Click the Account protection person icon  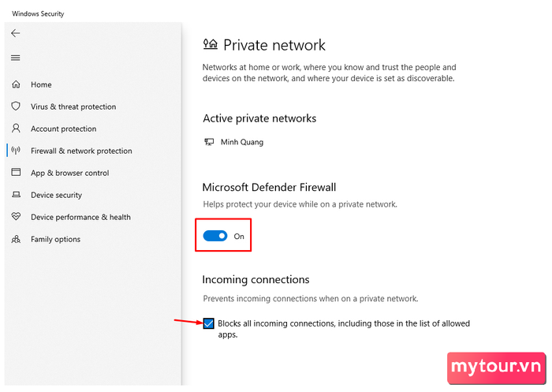(16, 129)
